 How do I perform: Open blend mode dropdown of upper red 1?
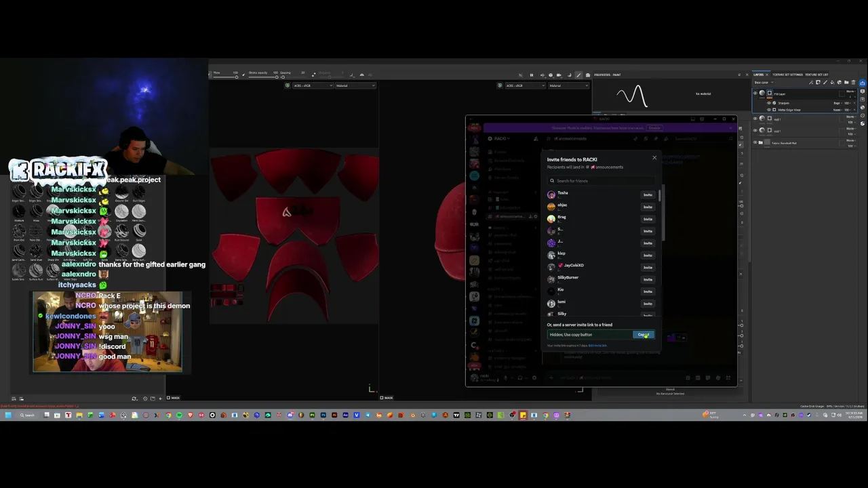pos(851,117)
